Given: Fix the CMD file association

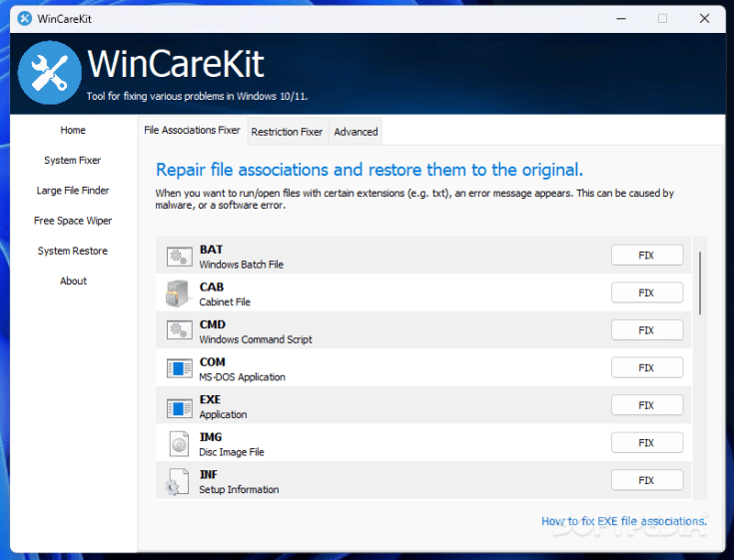Looking at the screenshot, I should tap(647, 330).
